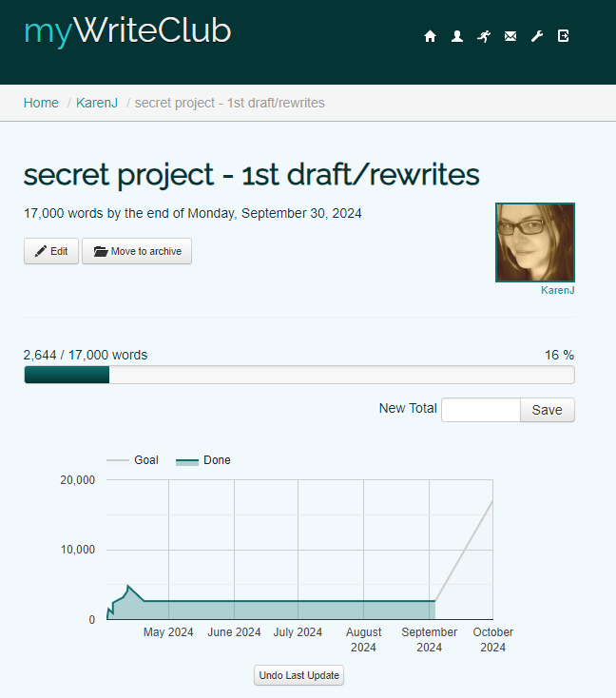Click Move to archive button
616x698 pixels.
[137, 251]
